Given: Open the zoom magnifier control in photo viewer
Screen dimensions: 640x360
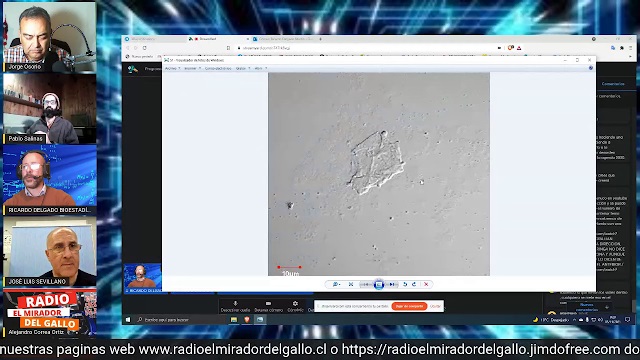Looking at the screenshot, I should click(x=336, y=284).
